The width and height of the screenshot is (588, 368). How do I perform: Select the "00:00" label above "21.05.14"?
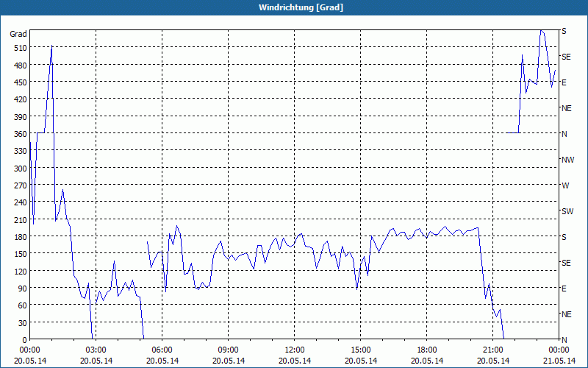pos(559,350)
